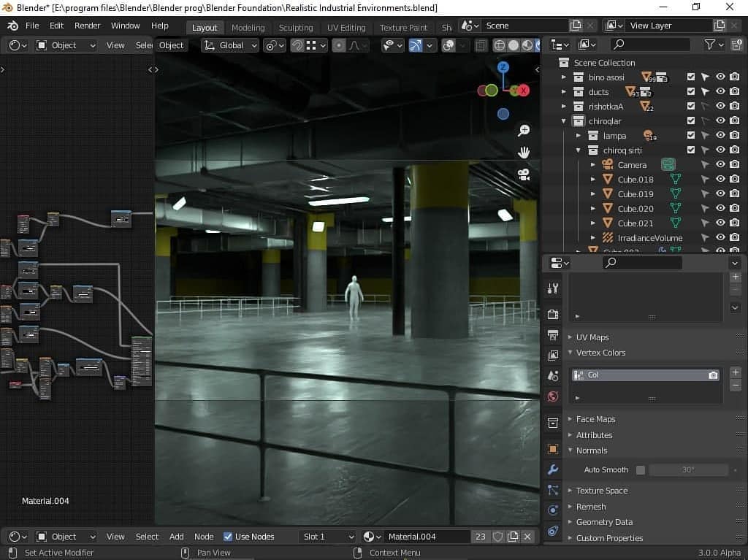Expand the Texture Space panel
This screenshot has width=748, height=560.
[x=602, y=491]
